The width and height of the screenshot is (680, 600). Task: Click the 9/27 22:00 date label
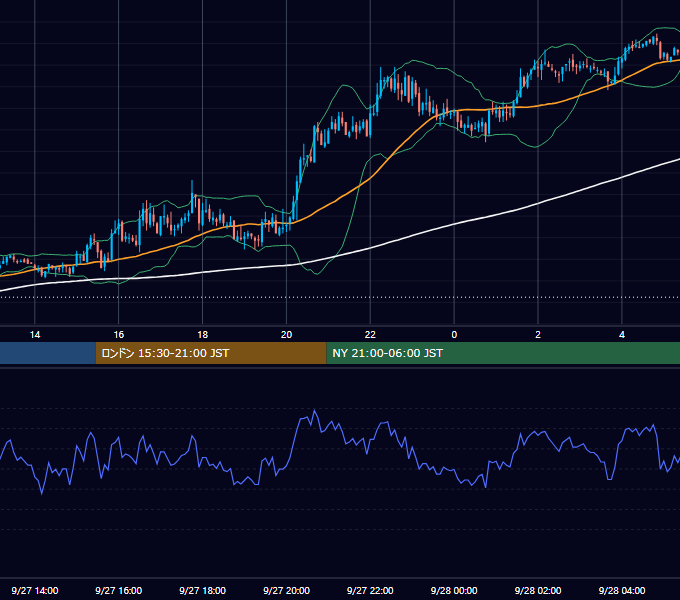pos(370,590)
